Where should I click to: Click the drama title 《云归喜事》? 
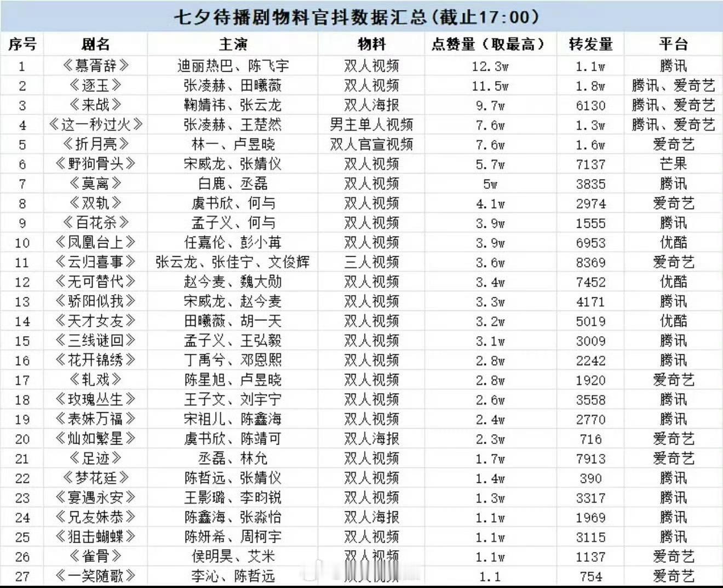96,262
